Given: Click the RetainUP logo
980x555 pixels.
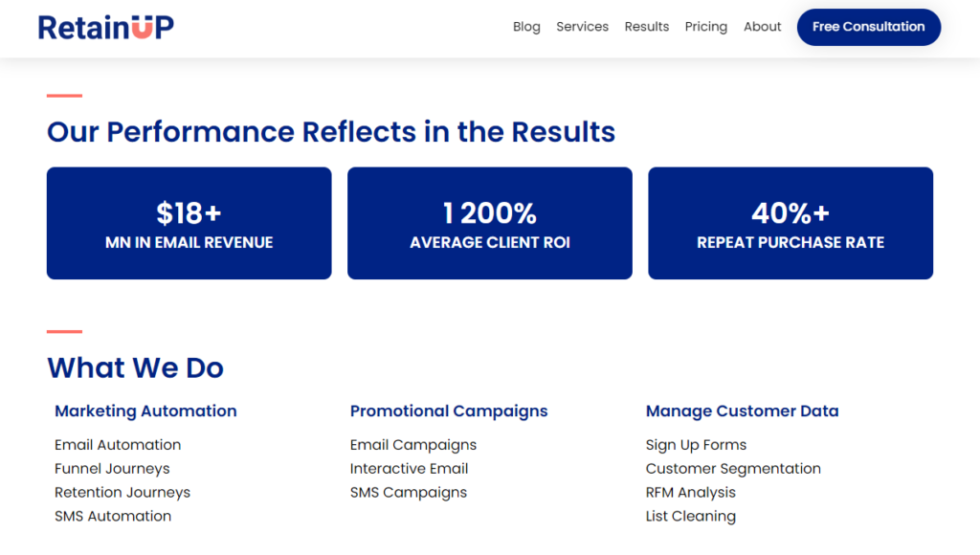Looking at the screenshot, I should click(105, 26).
